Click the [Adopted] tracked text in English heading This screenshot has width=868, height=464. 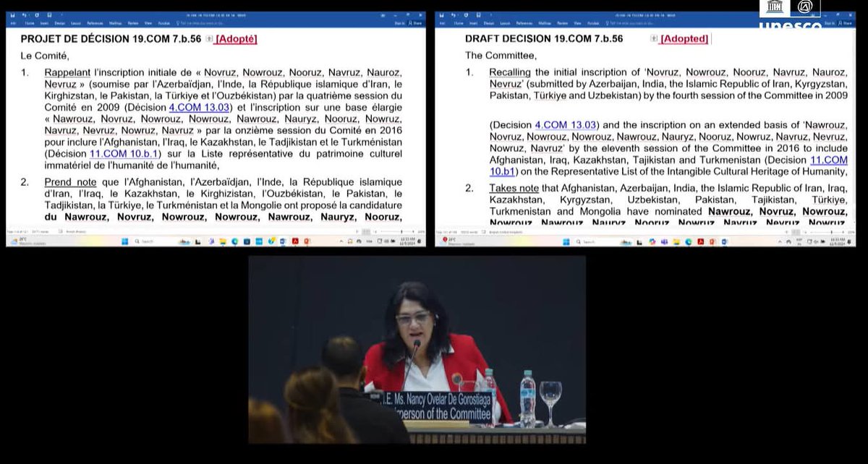pos(684,39)
